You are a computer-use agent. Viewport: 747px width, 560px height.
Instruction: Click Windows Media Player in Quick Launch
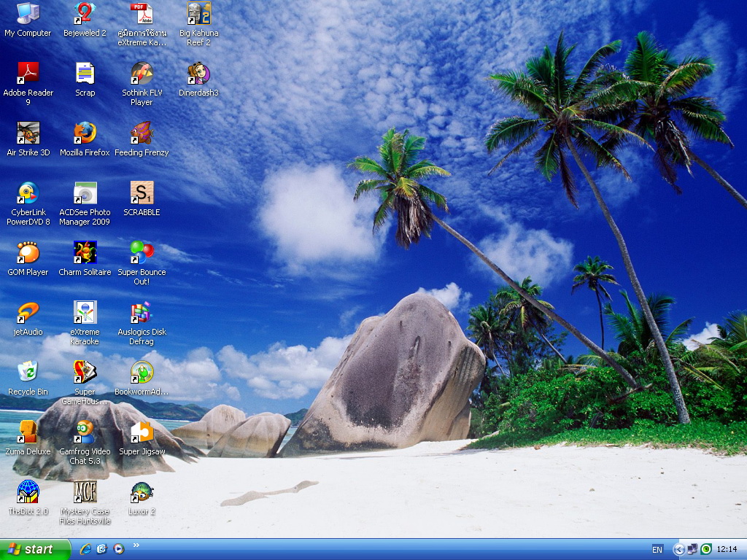click(118, 549)
